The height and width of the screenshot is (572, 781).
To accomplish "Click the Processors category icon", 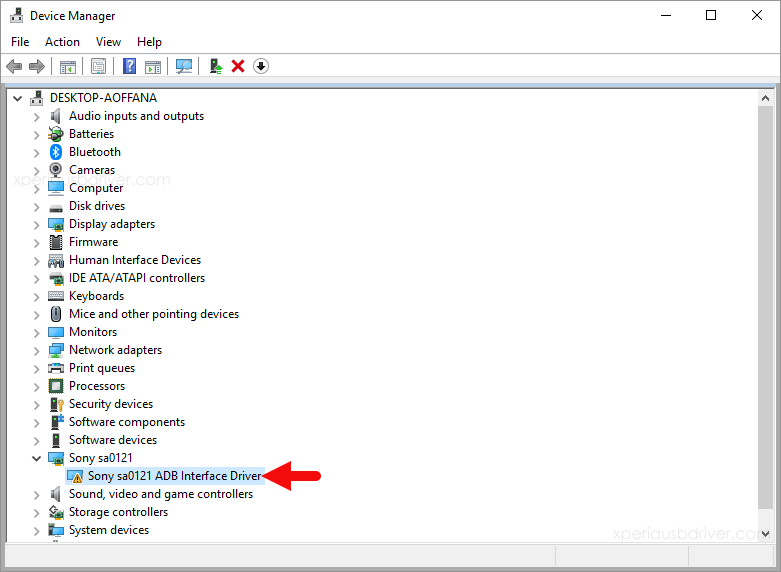I will tap(56, 386).
